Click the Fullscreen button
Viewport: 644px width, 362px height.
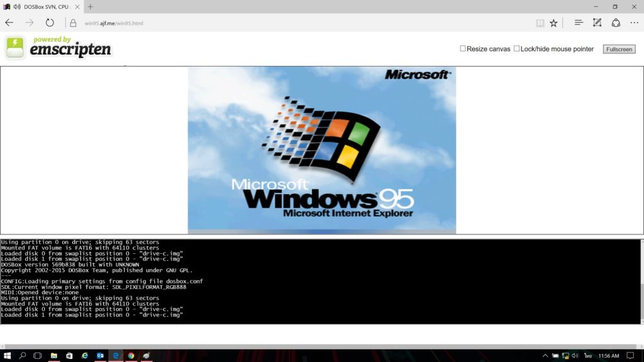click(x=619, y=48)
